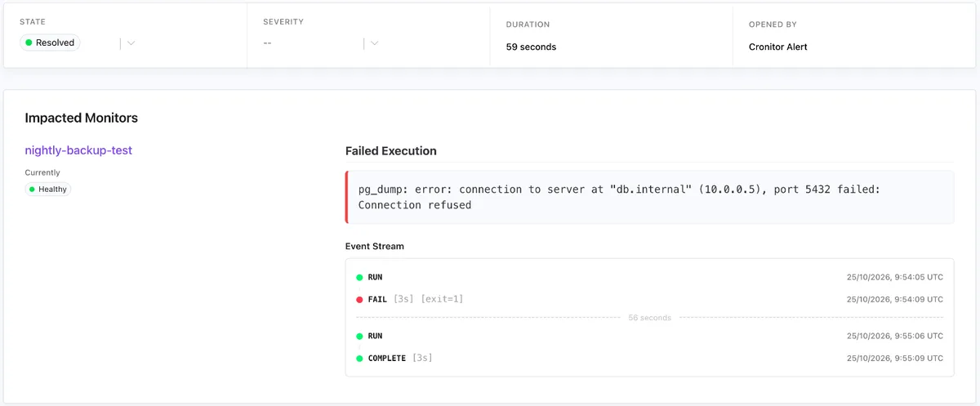Open the State dropdown chevron
Screen dimensions: 980x406
131,43
